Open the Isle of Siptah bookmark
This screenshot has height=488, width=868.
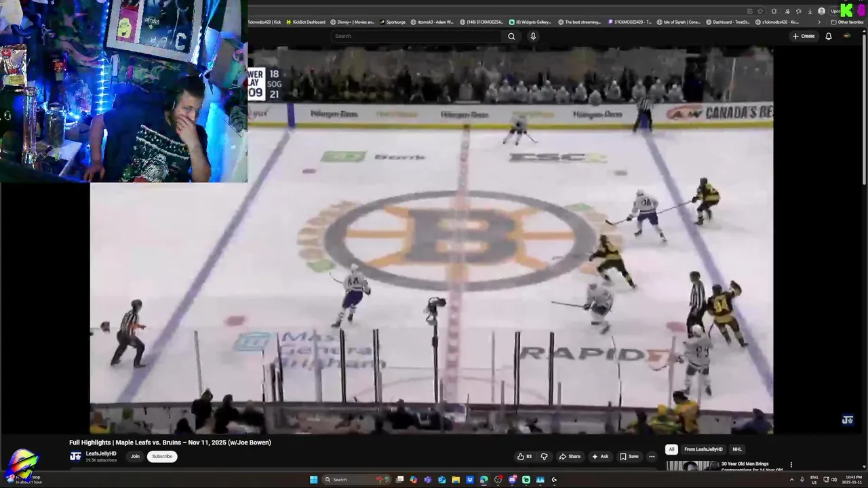678,22
